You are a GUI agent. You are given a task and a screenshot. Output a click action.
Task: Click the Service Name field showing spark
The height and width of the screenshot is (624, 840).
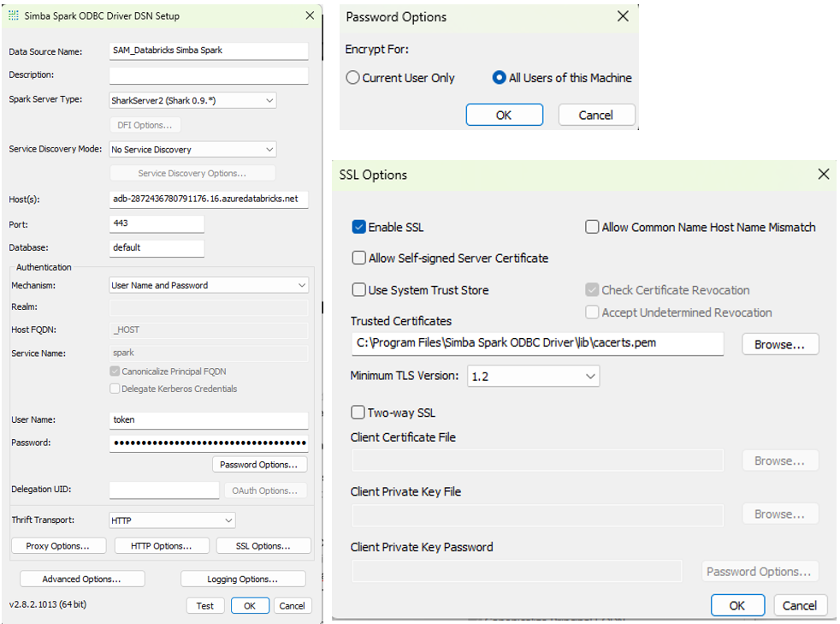(x=209, y=354)
